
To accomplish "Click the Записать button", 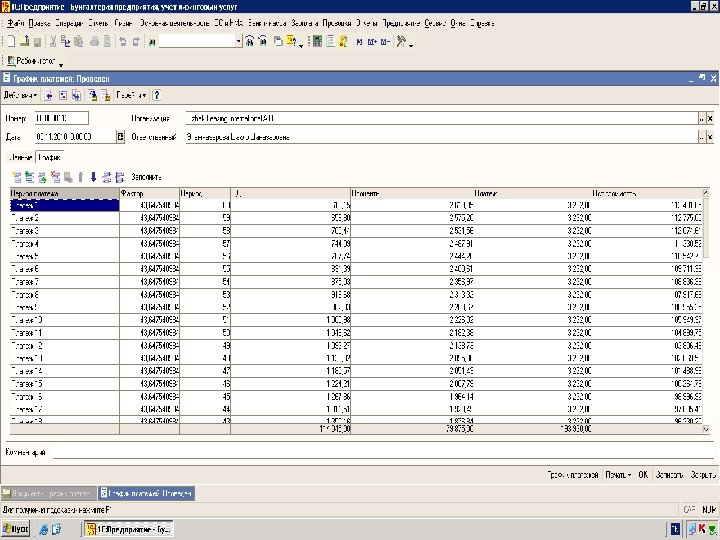I will (670, 474).
